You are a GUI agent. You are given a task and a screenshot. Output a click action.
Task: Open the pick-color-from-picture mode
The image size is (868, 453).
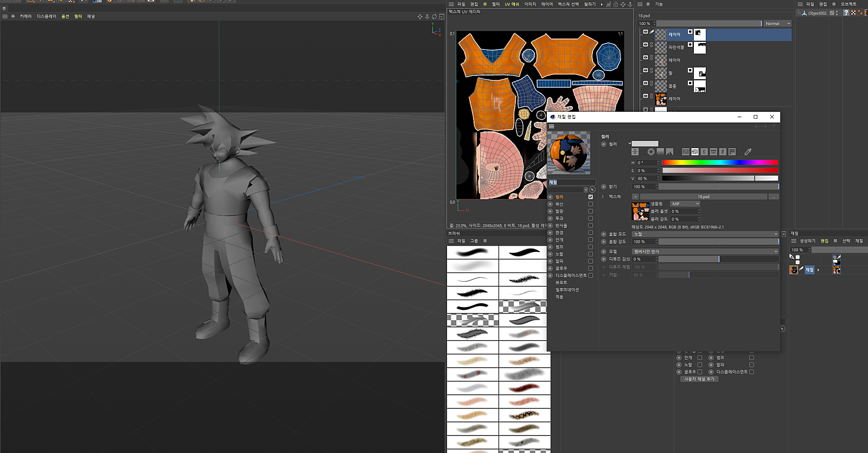coord(669,152)
